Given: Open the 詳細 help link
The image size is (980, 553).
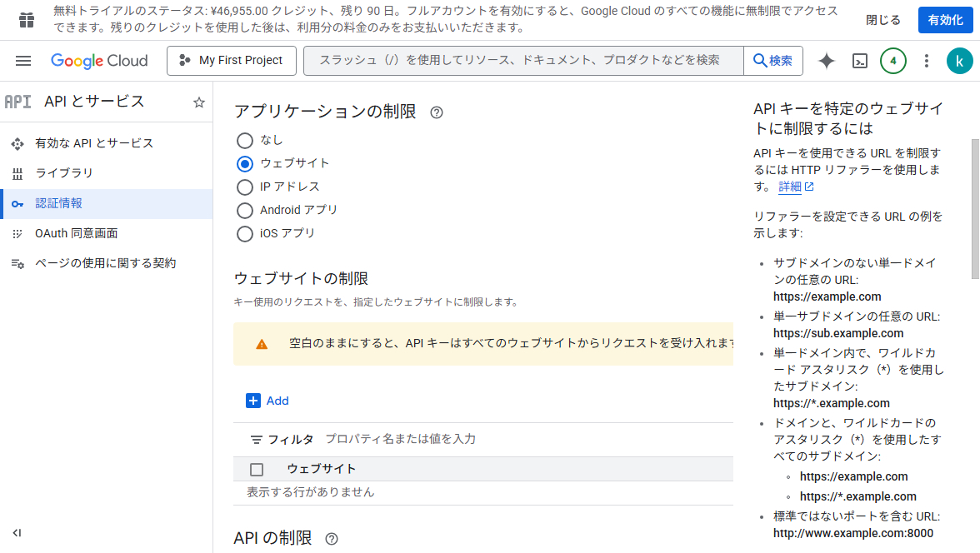Looking at the screenshot, I should (x=790, y=187).
